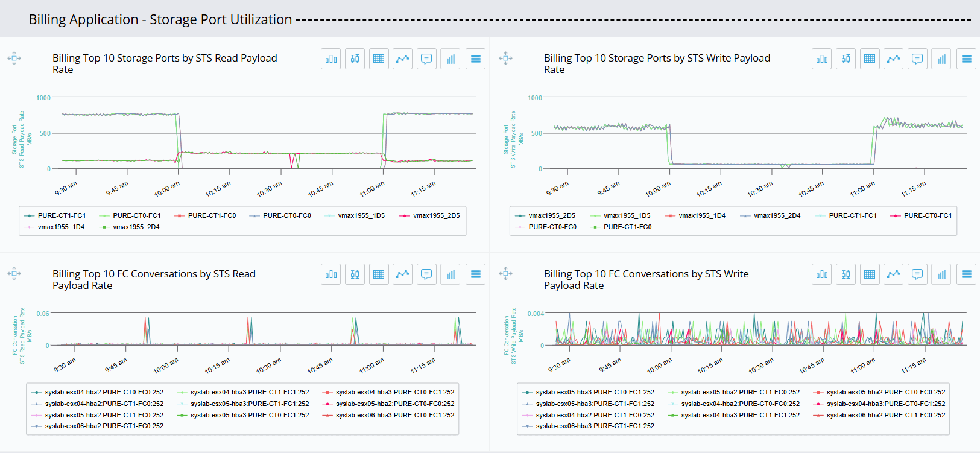Image resolution: width=980 pixels, height=453 pixels.
Task: Toggle syslab-esx06-hba2:PURE-CT1-FC0:252 in FC Read legend
Action: click(x=98, y=426)
